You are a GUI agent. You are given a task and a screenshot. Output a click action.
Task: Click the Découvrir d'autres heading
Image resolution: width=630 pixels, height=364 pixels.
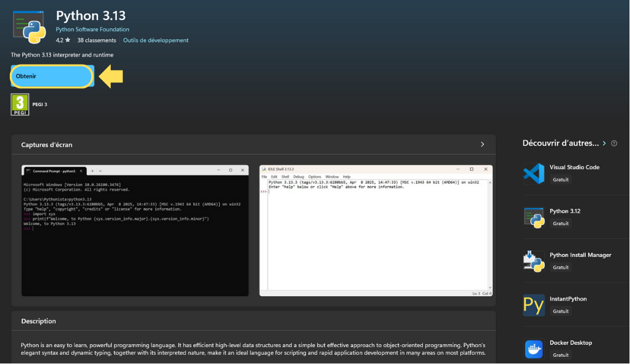[561, 143]
